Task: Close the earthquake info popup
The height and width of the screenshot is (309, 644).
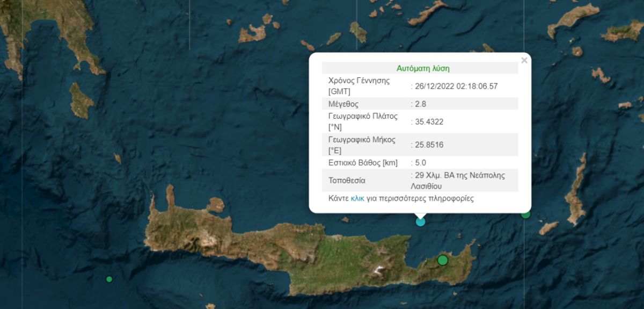Action: pyautogui.click(x=524, y=60)
